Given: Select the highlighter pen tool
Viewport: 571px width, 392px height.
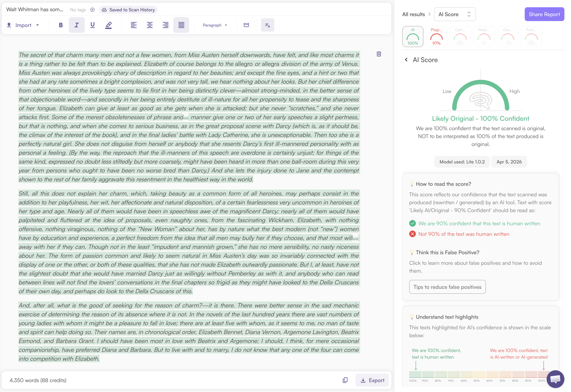Looking at the screenshot, I should coord(108,25).
